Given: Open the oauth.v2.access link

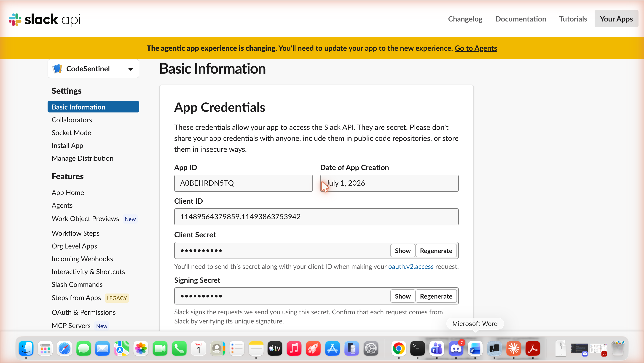Looking at the screenshot, I should pos(411,266).
